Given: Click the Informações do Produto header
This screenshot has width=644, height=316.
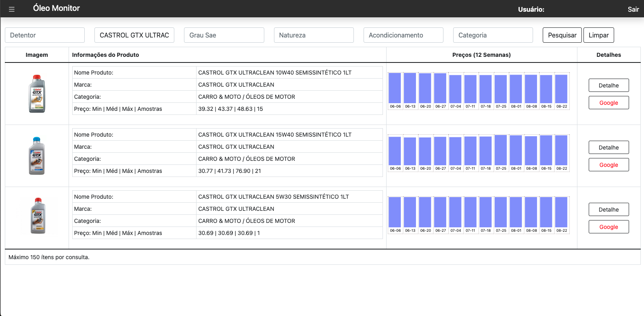Looking at the screenshot, I should click(x=105, y=55).
